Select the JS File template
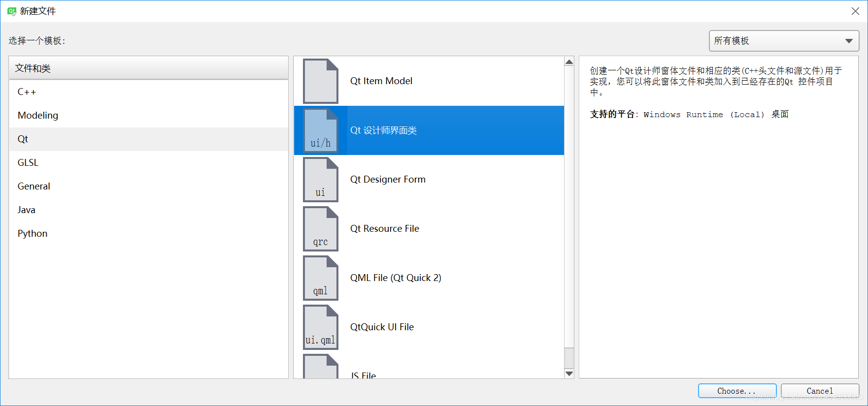The image size is (868, 406). (x=429, y=366)
